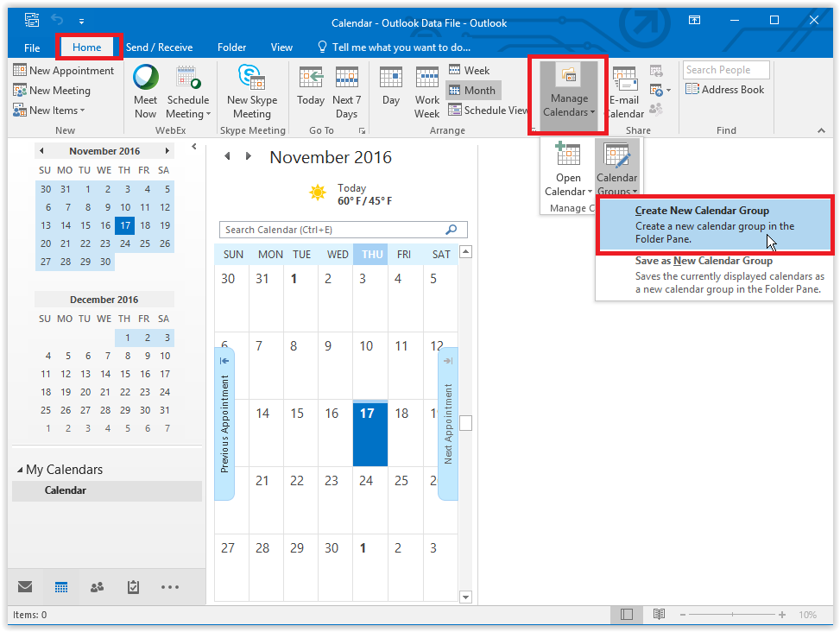Click the calendar scroll down arrow
This screenshot has height=632, width=840.
(x=466, y=597)
